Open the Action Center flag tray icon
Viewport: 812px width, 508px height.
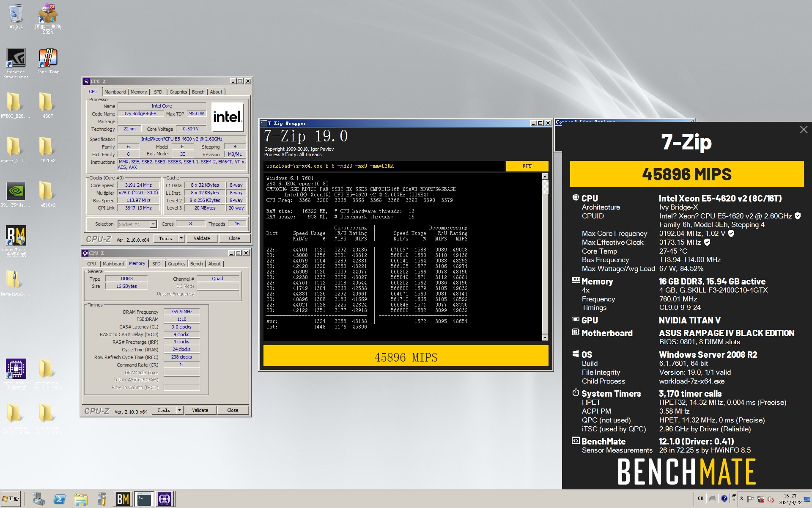(751, 499)
